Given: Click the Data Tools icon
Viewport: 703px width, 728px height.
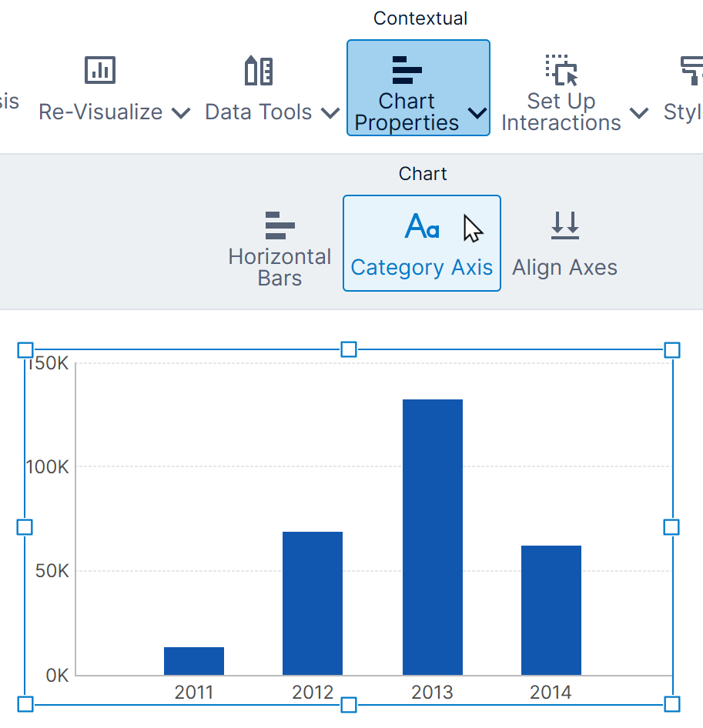Looking at the screenshot, I should pos(258,69).
